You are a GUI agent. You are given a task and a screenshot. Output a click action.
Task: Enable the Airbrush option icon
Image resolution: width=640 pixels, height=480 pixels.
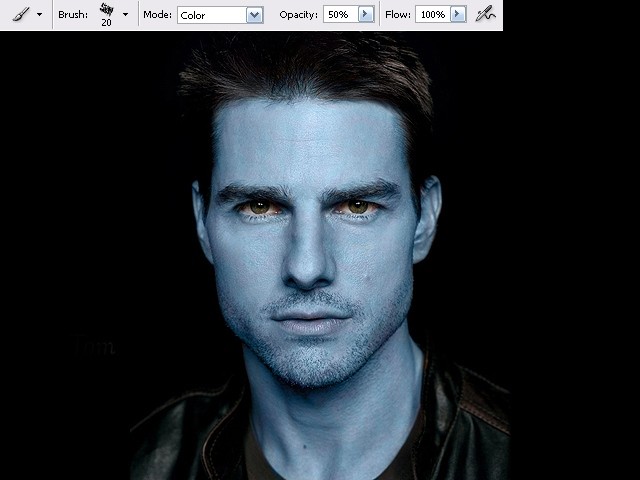point(486,15)
